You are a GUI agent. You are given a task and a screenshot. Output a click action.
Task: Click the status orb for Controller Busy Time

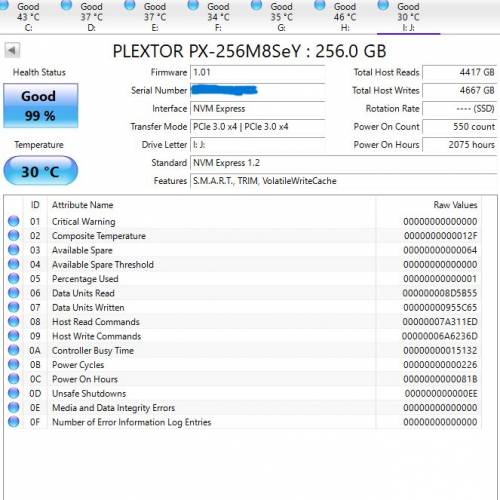coord(14,350)
